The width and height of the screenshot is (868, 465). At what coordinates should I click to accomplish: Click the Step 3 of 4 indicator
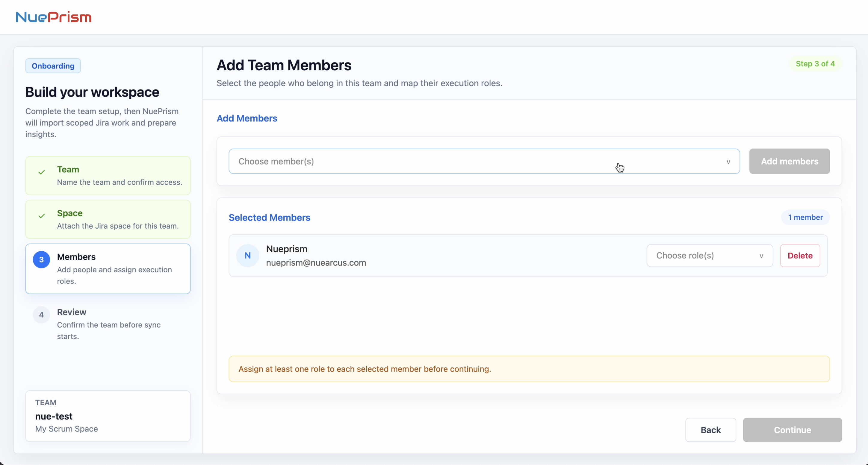tap(815, 64)
